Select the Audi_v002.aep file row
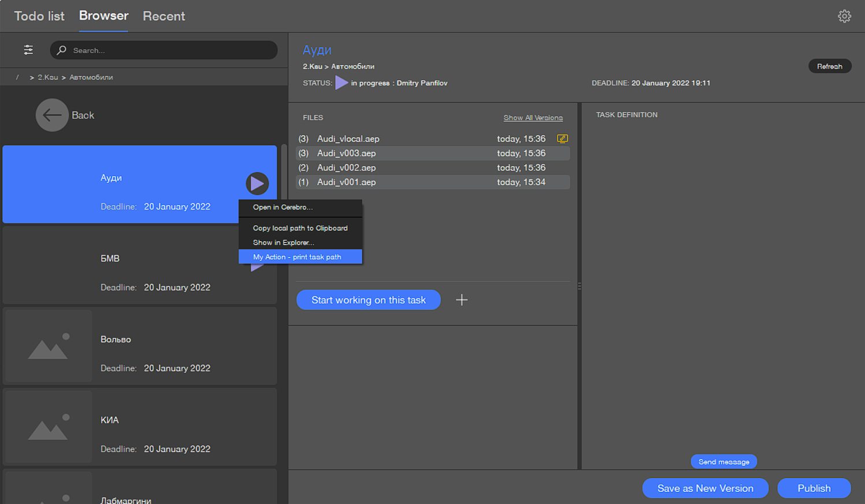The height and width of the screenshot is (504, 865). (x=433, y=167)
